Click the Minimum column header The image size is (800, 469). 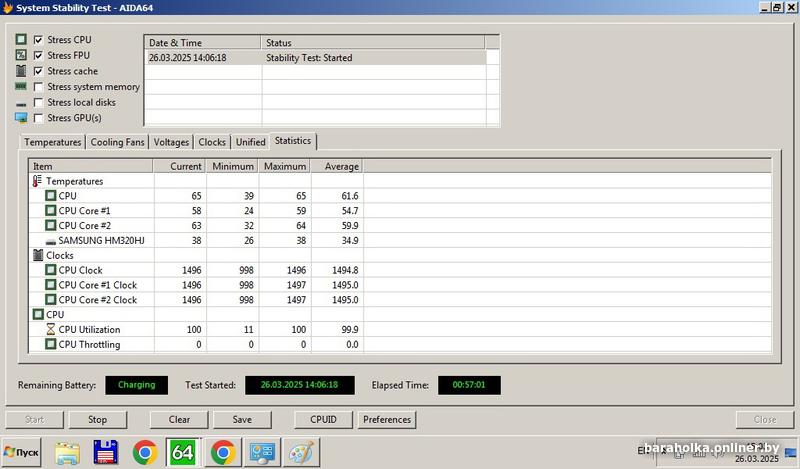pos(232,166)
